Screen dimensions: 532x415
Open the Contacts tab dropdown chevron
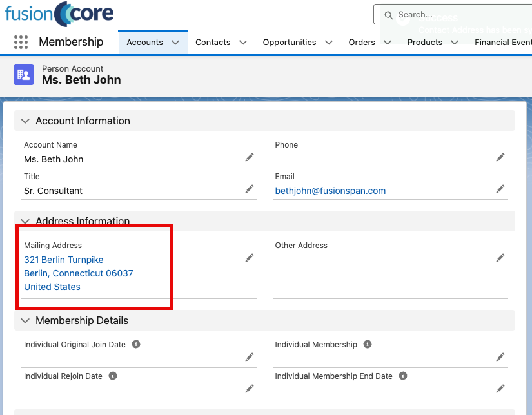[243, 43]
